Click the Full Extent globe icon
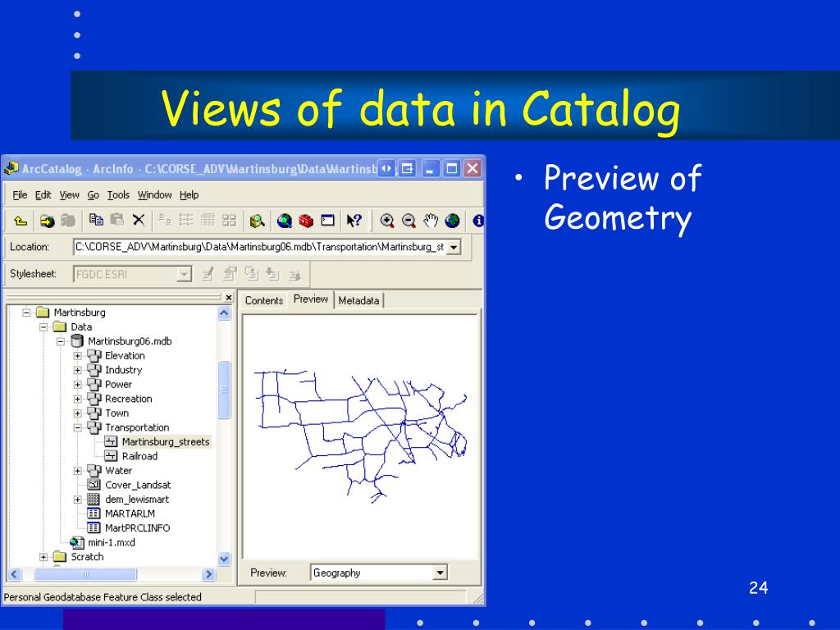The width and height of the screenshot is (840, 630). tap(452, 220)
